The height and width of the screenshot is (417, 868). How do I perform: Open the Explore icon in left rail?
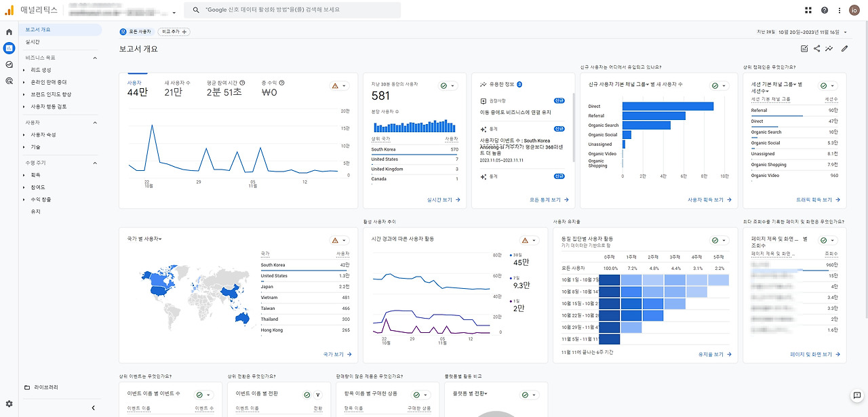click(x=9, y=64)
